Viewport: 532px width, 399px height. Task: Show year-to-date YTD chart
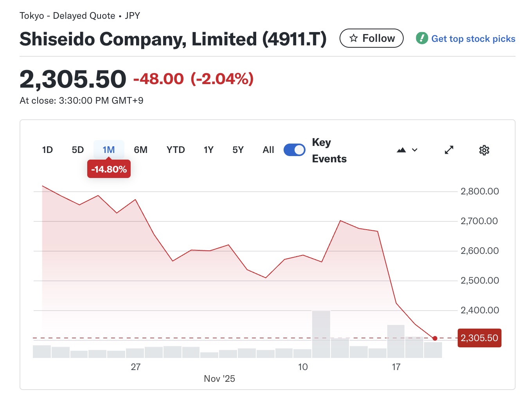coord(176,150)
